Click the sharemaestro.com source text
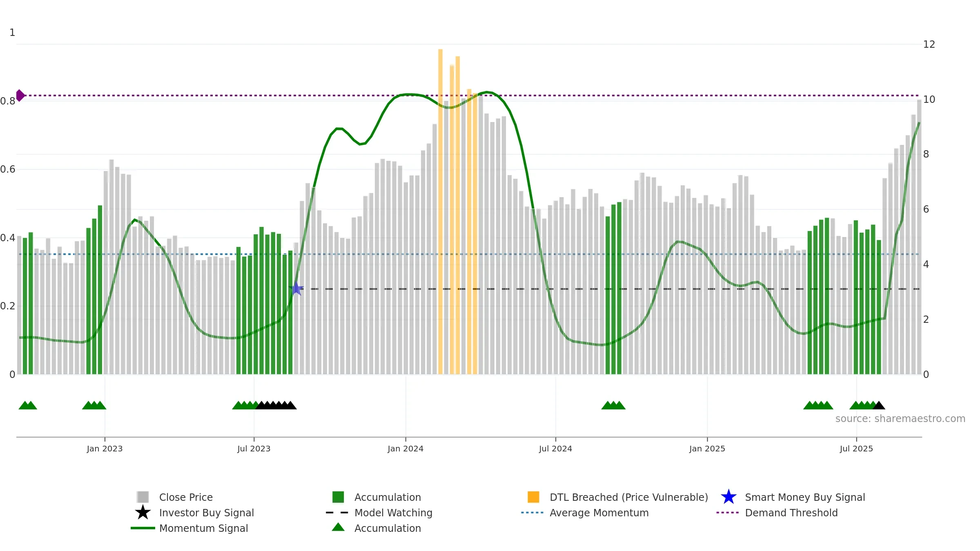The image size is (980, 551). click(x=900, y=419)
